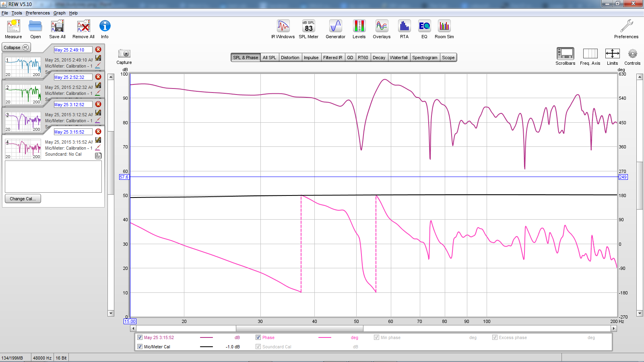The width and height of the screenshot is (644, 362).
Task: Open IR Windows settings
Action: pyautogui.click(x=283, y=29)
